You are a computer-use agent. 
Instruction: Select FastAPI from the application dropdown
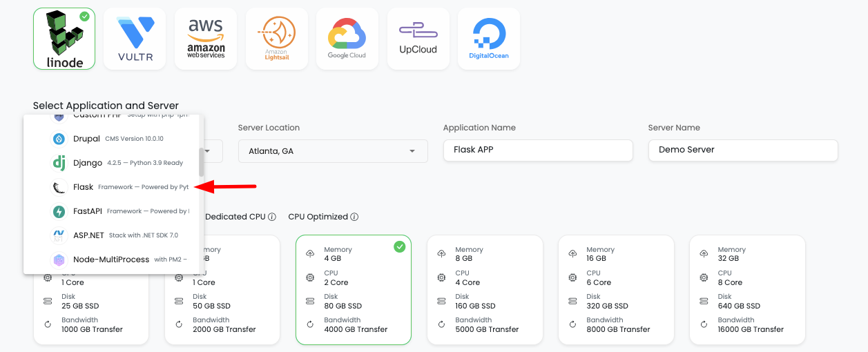click(x=112, y=211)
